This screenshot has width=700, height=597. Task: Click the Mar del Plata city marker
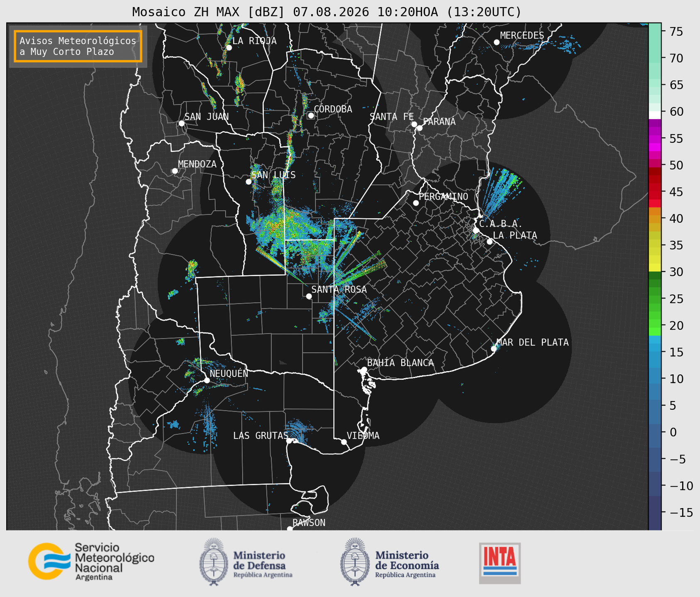coord(494,349)
